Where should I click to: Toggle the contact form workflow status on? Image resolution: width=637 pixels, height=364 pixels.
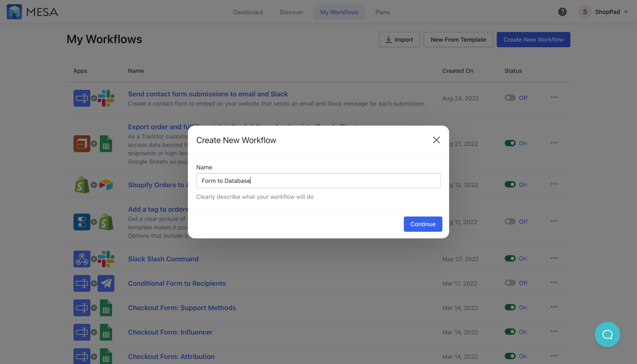[x=510, y=98]
